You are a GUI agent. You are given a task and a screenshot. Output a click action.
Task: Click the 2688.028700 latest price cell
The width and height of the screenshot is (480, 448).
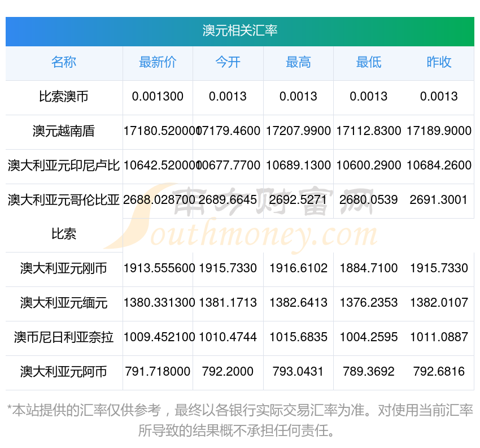pos(159,200)
